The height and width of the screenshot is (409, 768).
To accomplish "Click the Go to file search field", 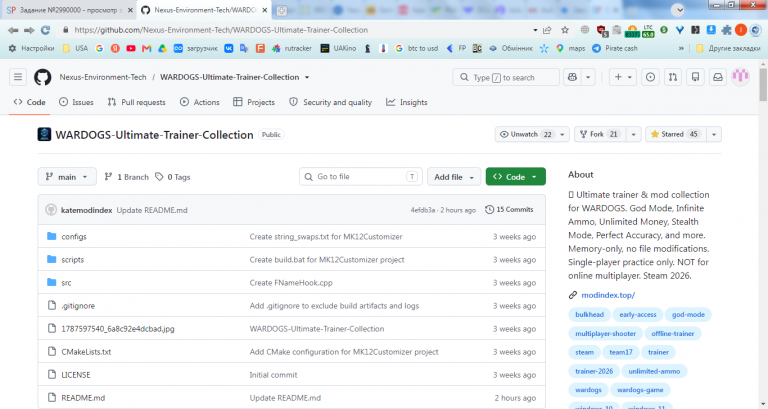I will [361, 177].
